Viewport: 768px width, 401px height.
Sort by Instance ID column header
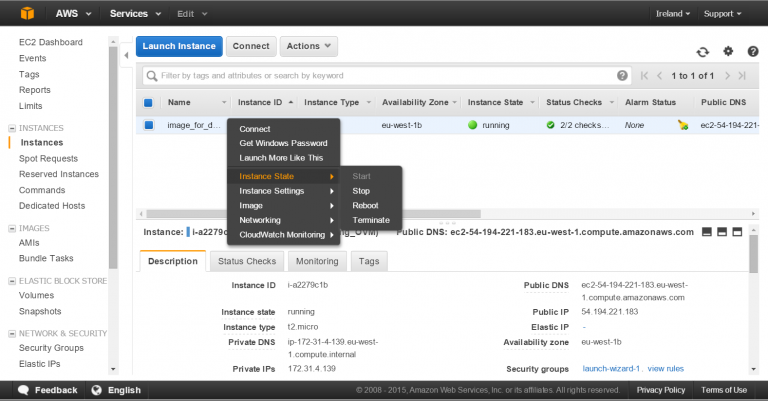pyautogui.click(x=260, y=102)
